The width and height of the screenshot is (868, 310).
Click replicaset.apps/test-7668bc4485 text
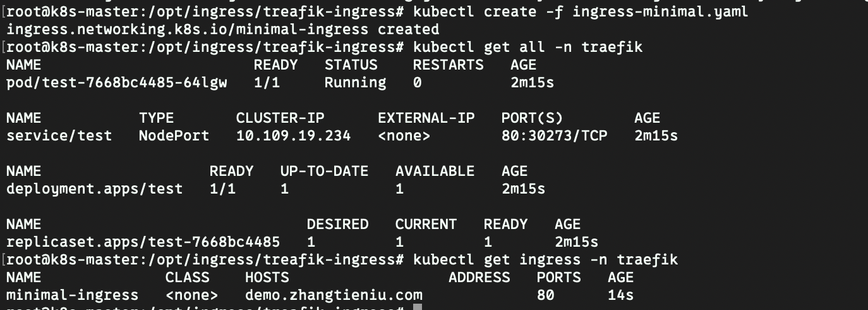pyautogui.click(x=143, y=242)
